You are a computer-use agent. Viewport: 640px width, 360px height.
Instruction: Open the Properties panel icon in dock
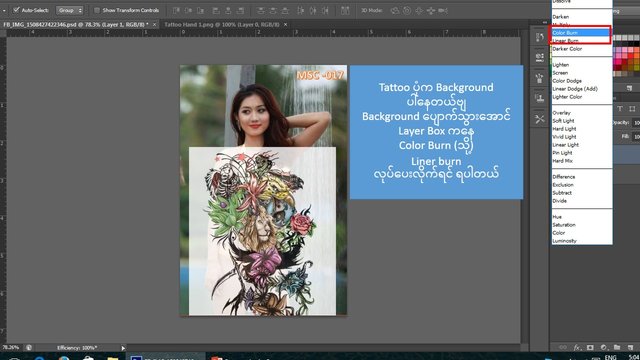coord(540,57)
